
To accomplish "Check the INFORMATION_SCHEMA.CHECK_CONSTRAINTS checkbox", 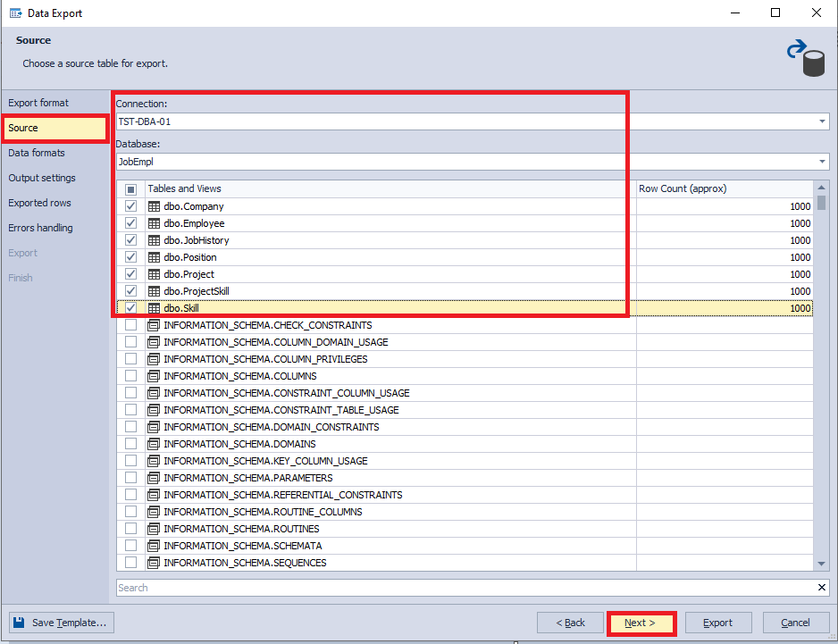I will click(131, 325).
